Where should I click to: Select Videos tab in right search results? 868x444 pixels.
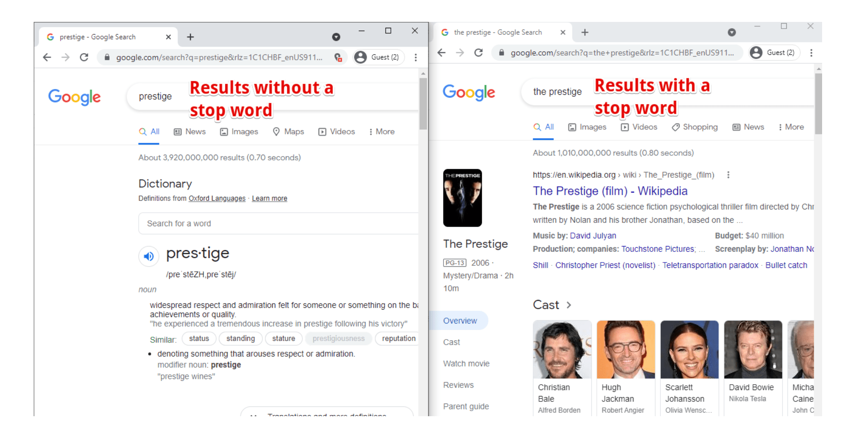(x=639, y=127)
